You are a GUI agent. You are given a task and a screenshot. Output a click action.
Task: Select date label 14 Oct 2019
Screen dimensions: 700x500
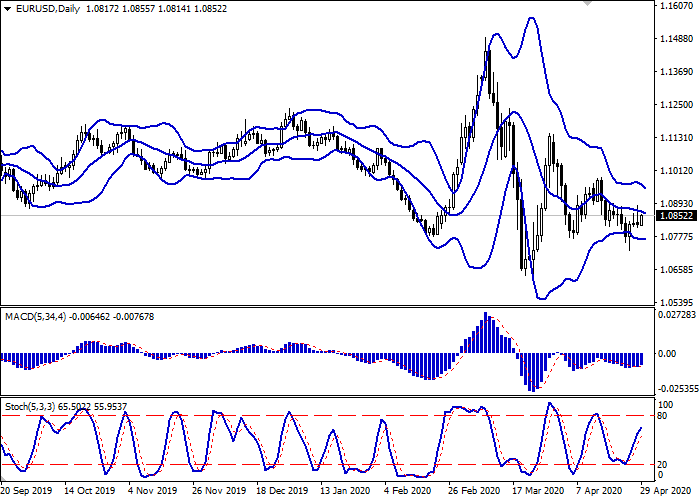point(90,491)
